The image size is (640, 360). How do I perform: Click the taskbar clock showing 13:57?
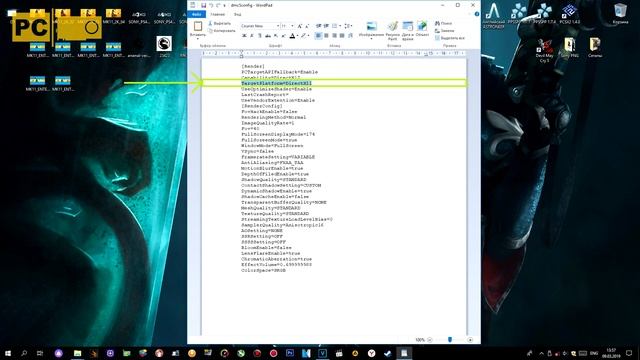[611, 353]
